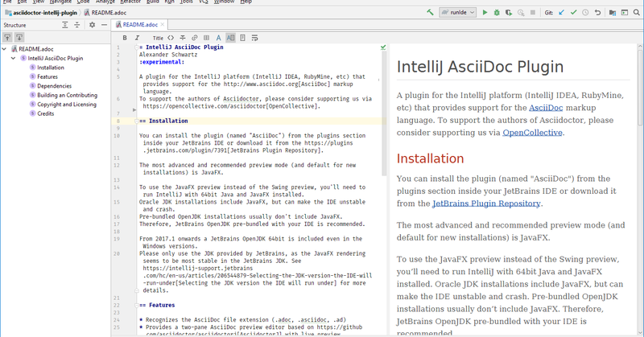Image resolution: width=644 pixels, height=337 pixels.
Task: Open the Analyze menu
Action: point(105,2)
